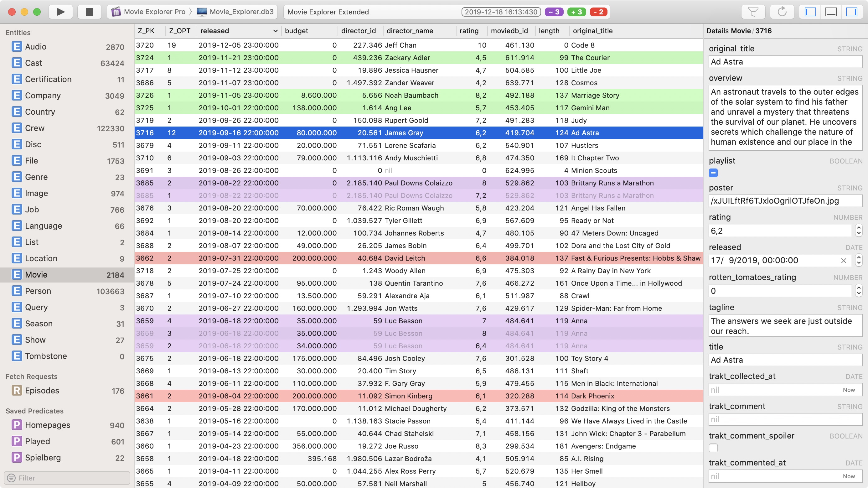Screen dimensions: 868x488
Task: Click the compact view layout icon
Action: 834,12
